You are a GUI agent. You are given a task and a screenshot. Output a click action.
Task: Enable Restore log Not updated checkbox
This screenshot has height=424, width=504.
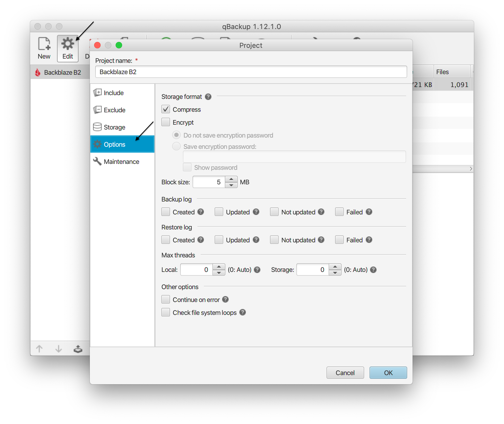[x=274, y=240]
